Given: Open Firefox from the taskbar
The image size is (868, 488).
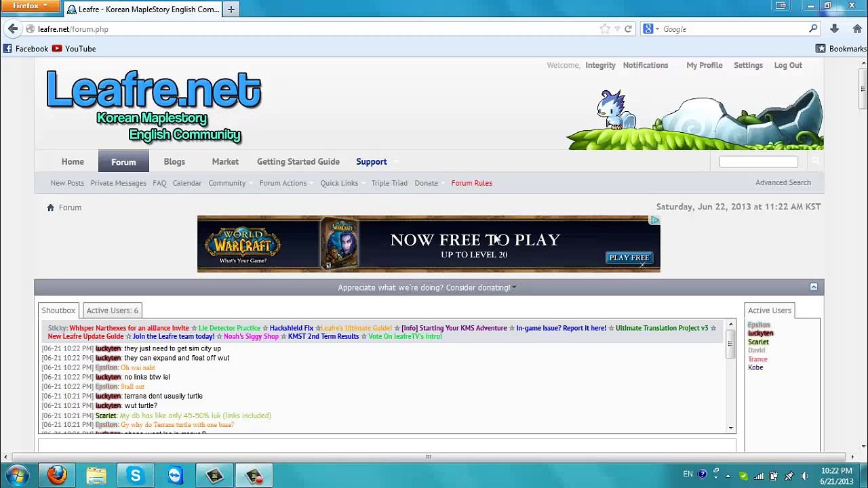Looking at the screenshot, I should point(57,475).
